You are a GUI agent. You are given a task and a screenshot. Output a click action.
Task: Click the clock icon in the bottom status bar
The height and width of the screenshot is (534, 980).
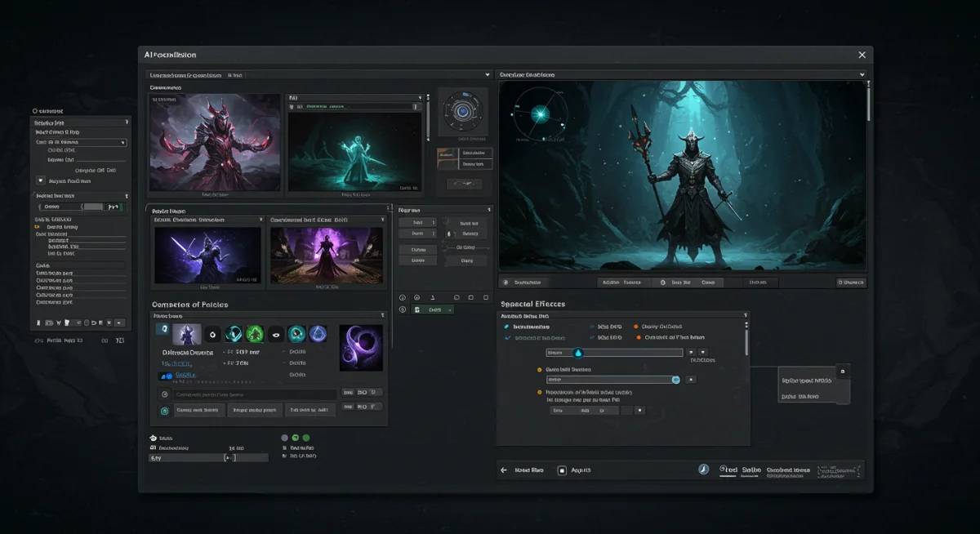tap(703, 469)
